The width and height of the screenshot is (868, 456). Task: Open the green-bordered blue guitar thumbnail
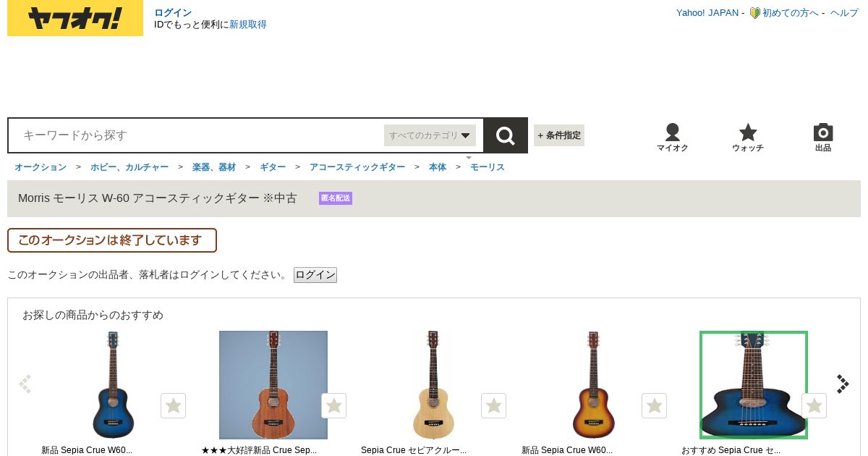[x=754, y=385]
